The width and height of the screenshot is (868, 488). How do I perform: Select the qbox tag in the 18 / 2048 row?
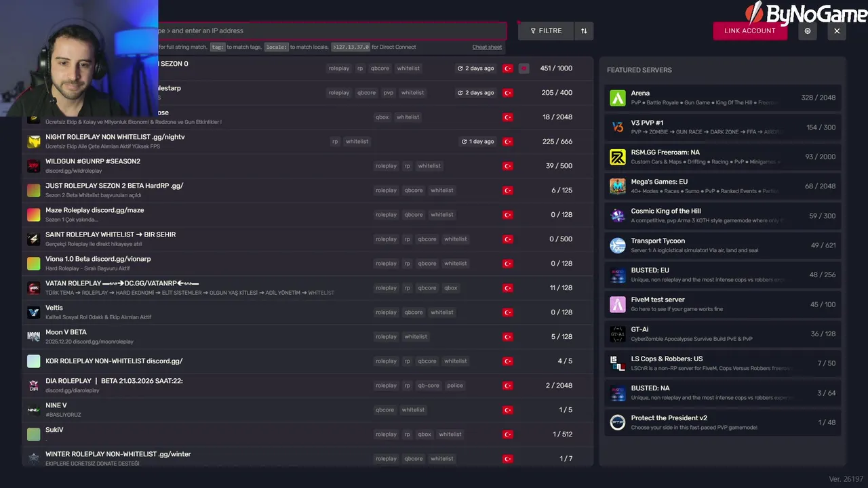(x=382, y=117)
